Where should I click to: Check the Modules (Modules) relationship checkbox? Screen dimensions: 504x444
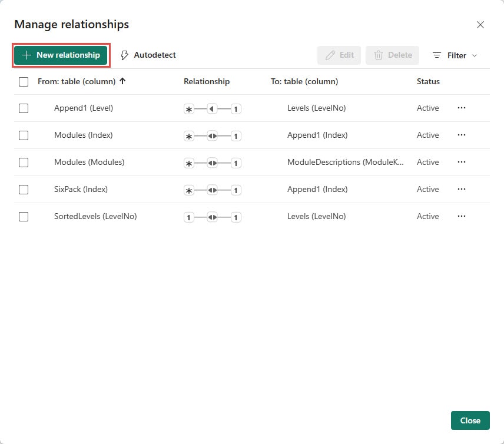[24, 163]
